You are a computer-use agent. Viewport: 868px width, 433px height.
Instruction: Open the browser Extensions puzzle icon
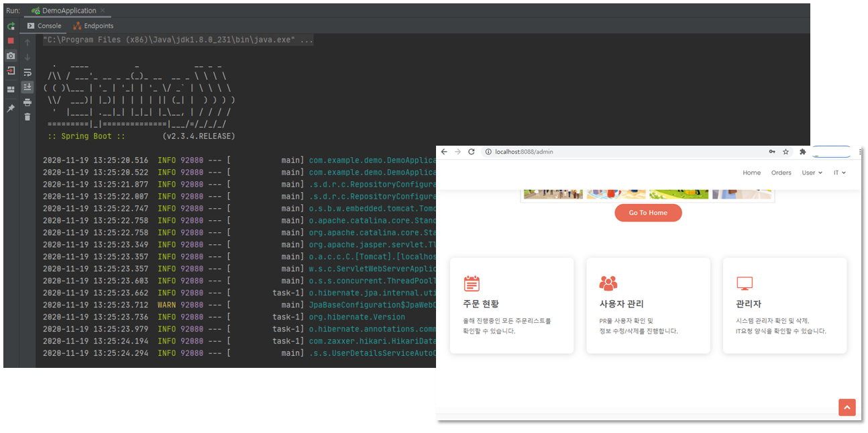803,152
